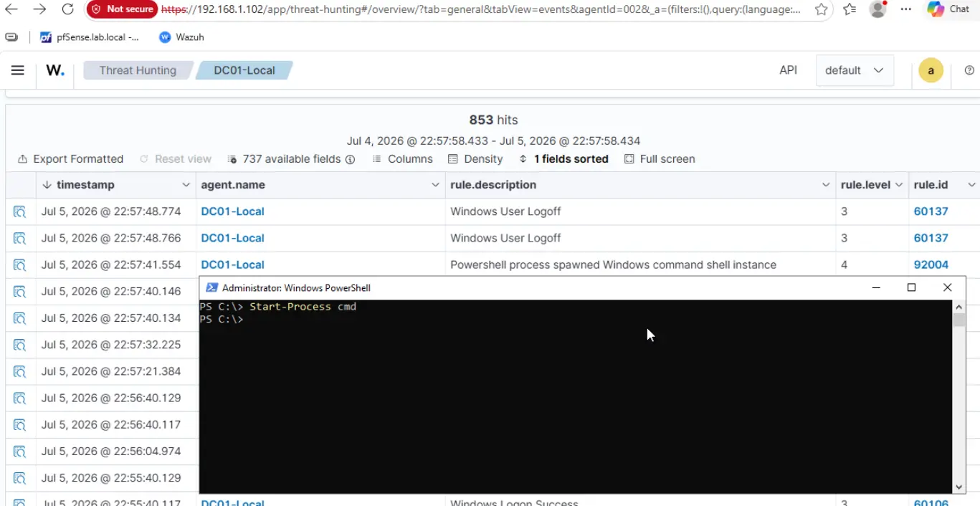
Task: Open the Copilot Chat button
Action: point(948,9)
